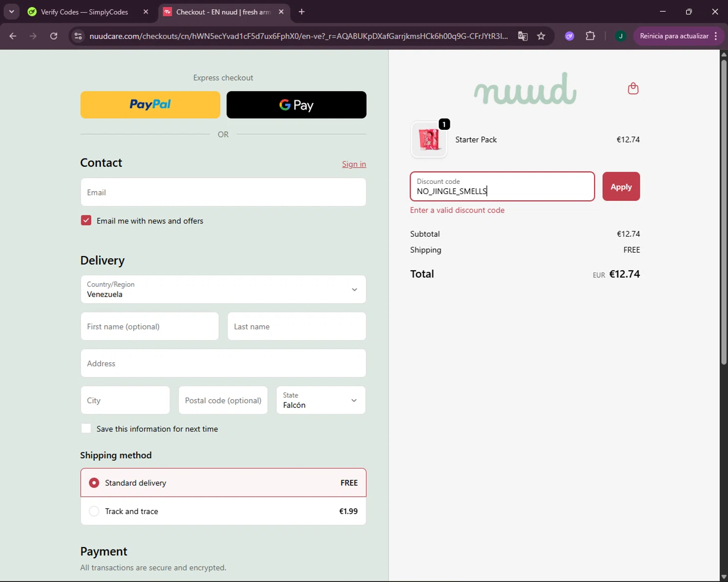Select Standard delivery shipping method
Viewport: 728px width, 582px height.
(223, 483)
